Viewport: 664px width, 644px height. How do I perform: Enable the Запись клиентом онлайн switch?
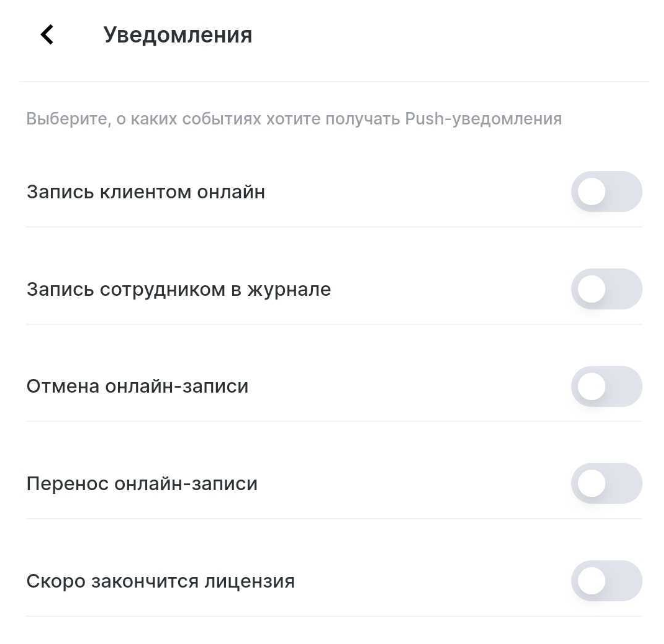[606, 192]
